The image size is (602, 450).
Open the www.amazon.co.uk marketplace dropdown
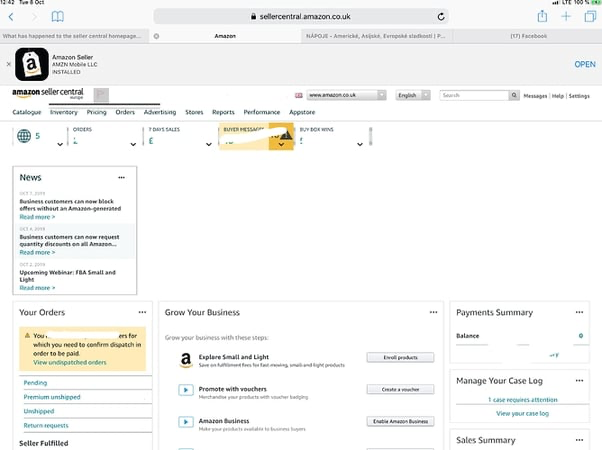click(x=346, y=95)
